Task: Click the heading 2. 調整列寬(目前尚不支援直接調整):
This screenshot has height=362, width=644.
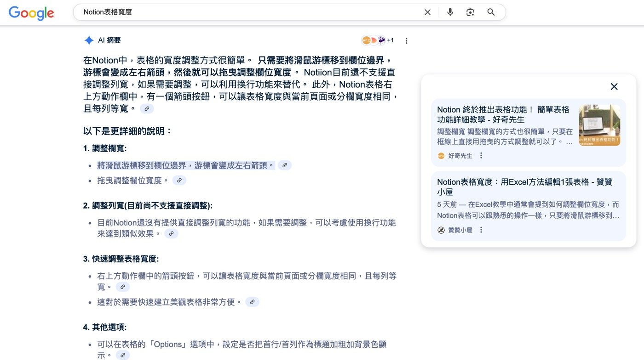Action: point(148,206)
